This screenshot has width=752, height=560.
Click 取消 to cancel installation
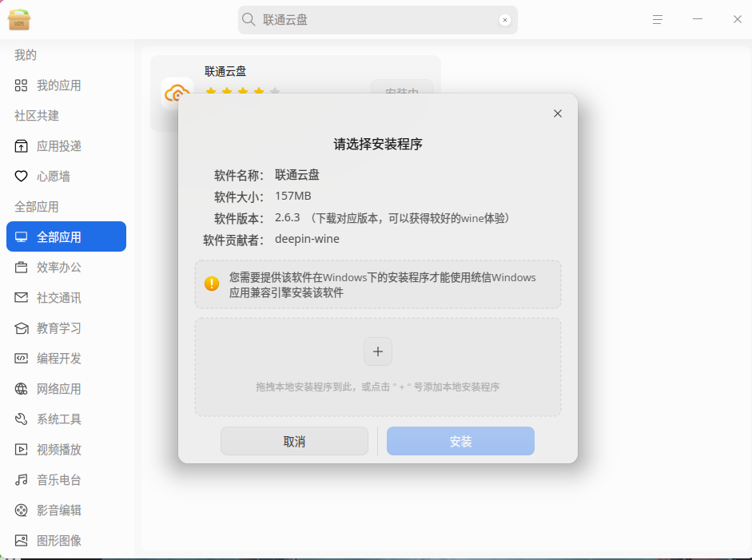pos(294,441)
